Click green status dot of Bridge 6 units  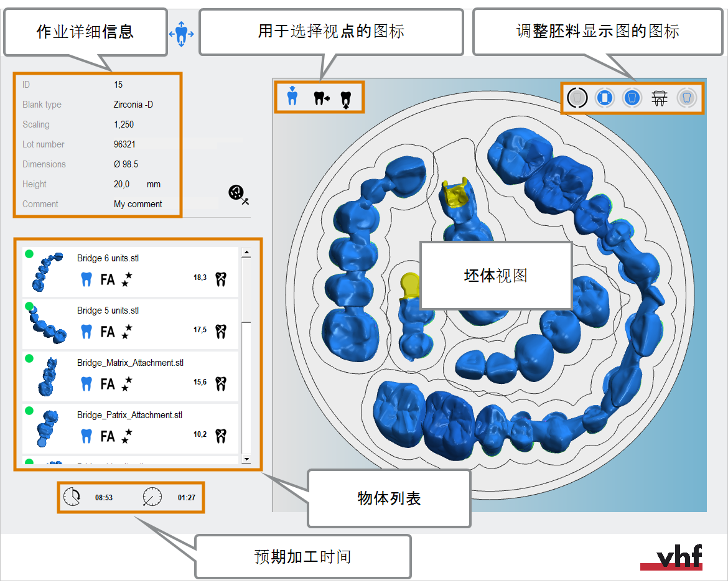click(x=29, y=254)
